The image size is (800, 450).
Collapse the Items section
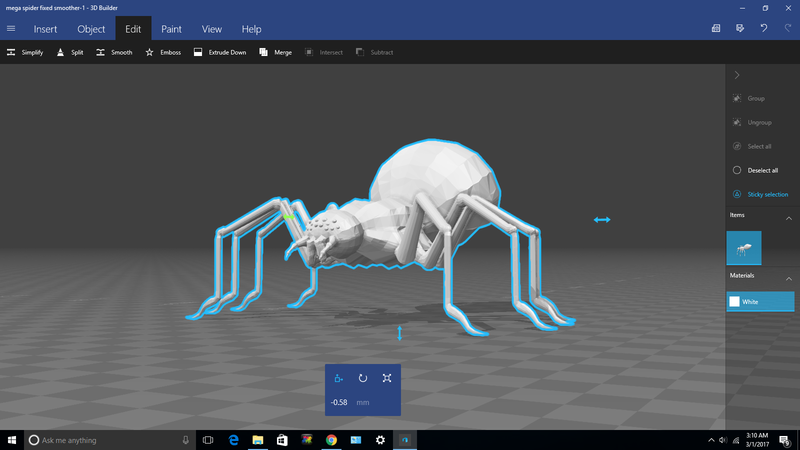[x=789, y=218]
